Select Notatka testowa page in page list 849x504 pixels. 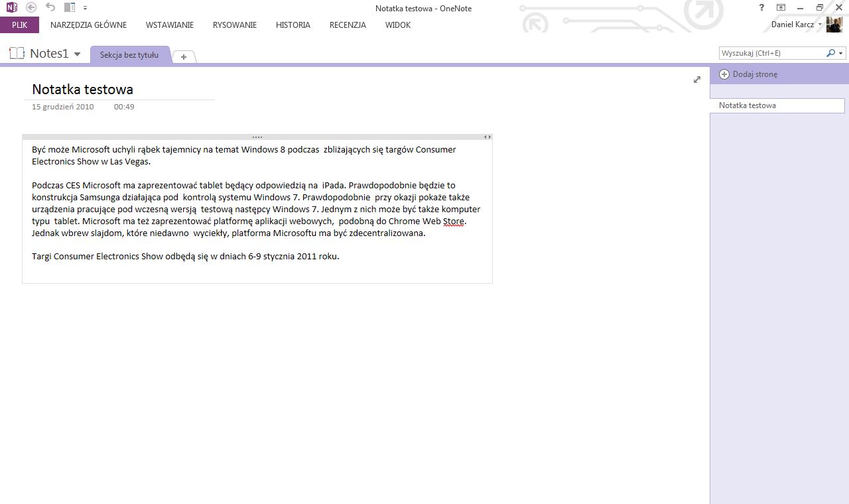777,105
